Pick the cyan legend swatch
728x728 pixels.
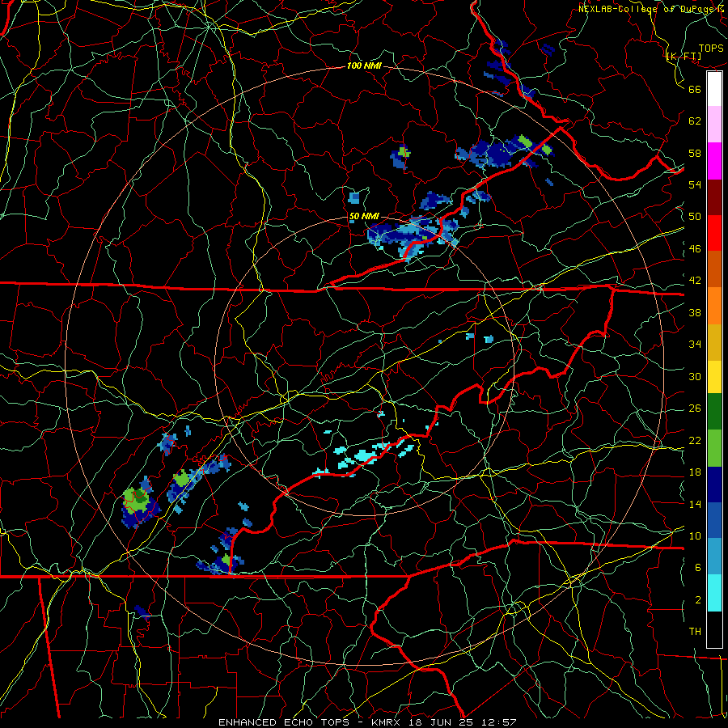714,593
